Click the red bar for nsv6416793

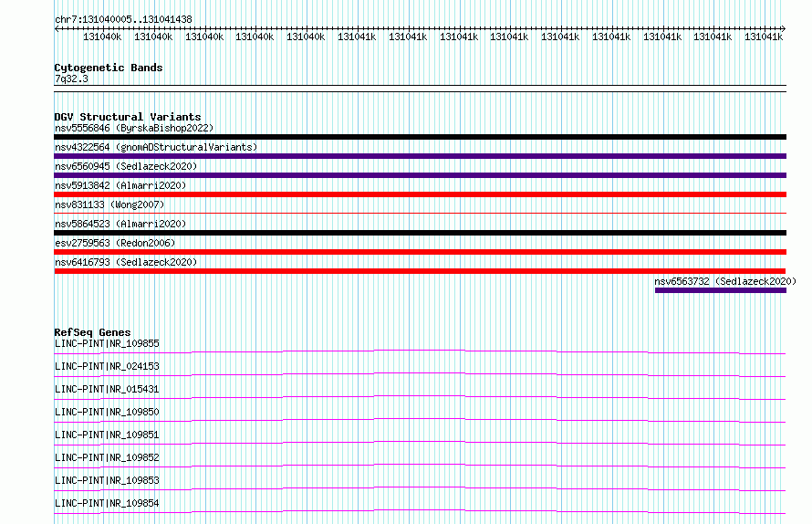coord(420,271)
